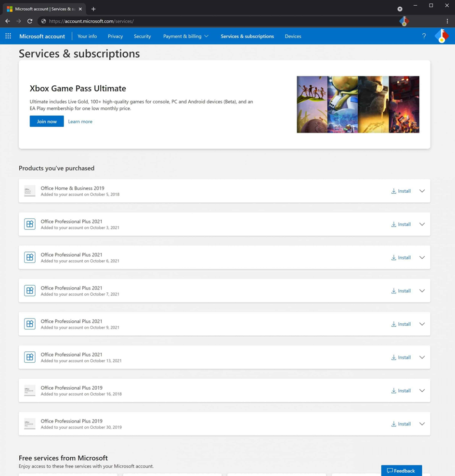
Task: Install Office Professional Plus 2021 added October 7
Action: pos(401,291)
